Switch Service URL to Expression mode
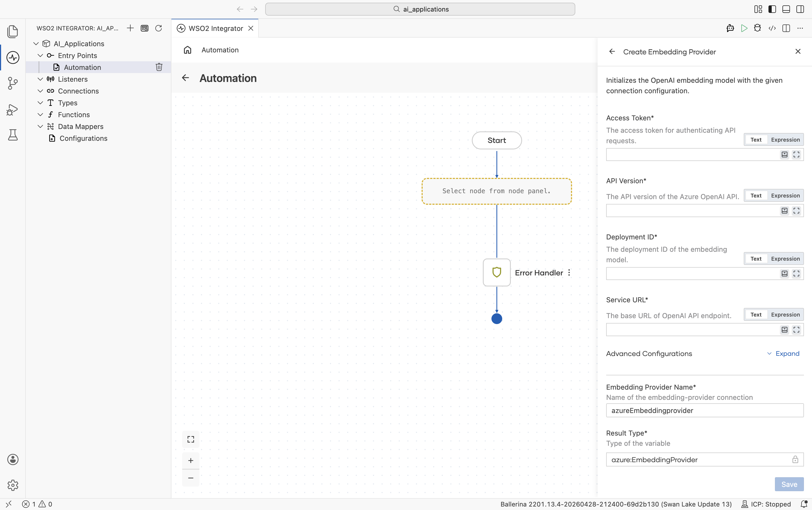The image size is (812, 510). click(785, 315)
